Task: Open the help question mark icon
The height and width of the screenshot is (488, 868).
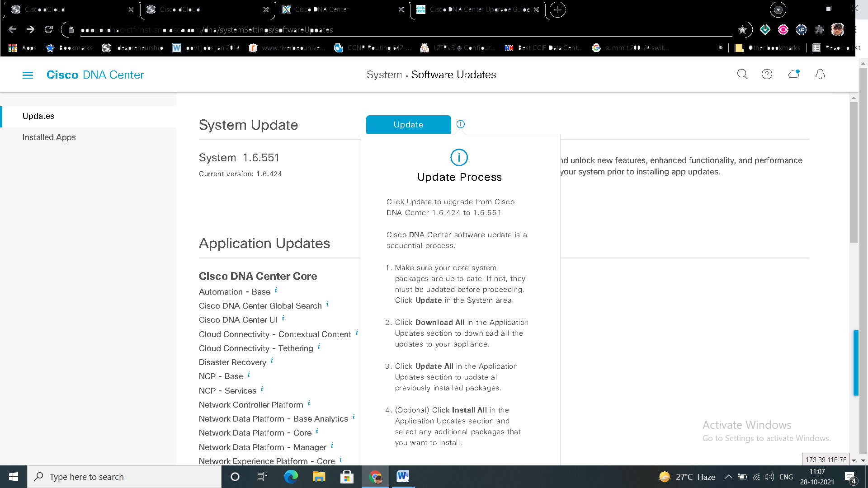Action: pos(767,74)
